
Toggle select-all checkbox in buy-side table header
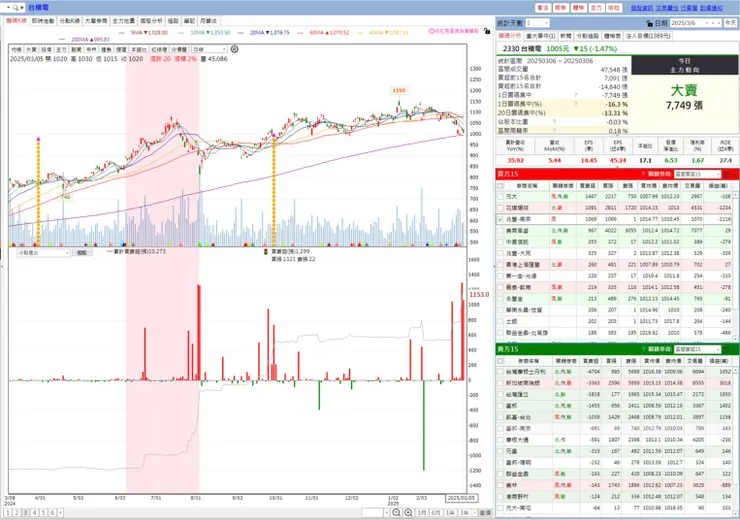tap(500, 186)
